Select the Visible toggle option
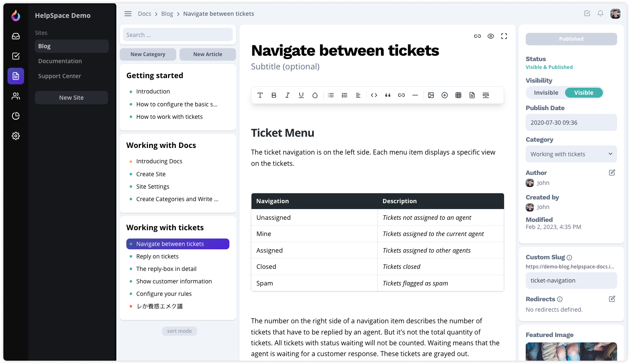Image resolution: width=630 pixels, height=364 pixels. (x=583, y=93)
